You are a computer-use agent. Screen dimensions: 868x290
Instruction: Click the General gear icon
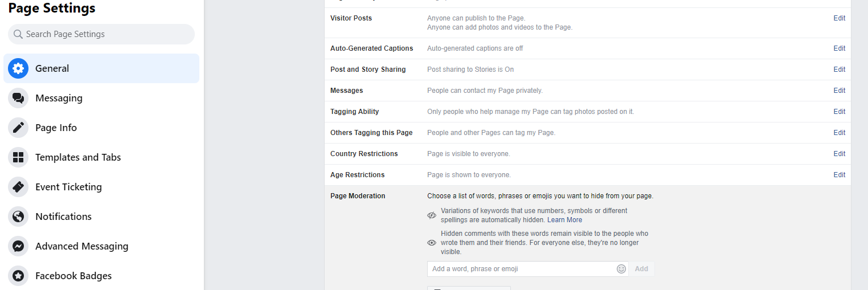click(x=18, y=68)
